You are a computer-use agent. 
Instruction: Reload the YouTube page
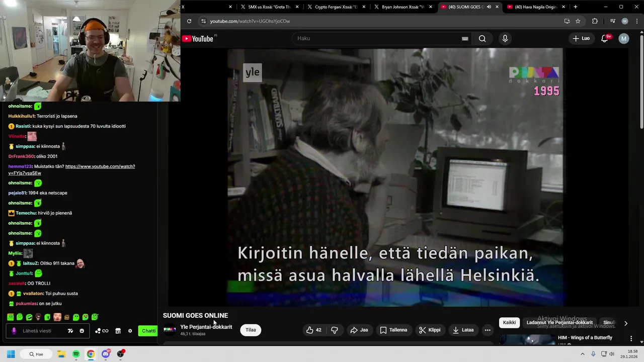189,21
